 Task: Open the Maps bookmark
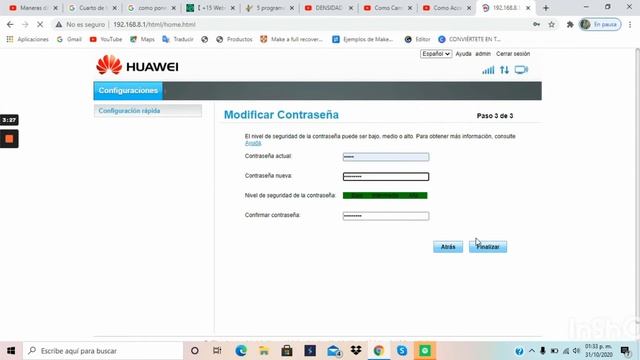click(142, 39)
